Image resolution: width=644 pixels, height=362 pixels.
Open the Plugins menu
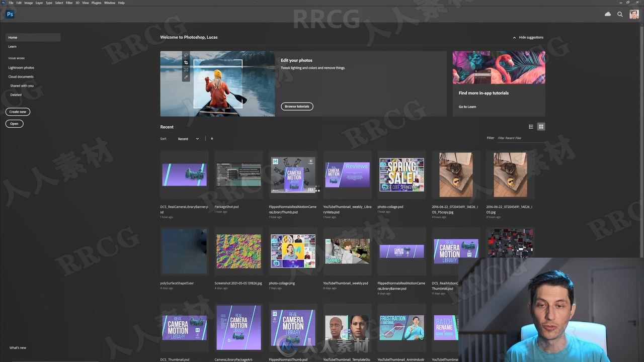pos(96,3)
